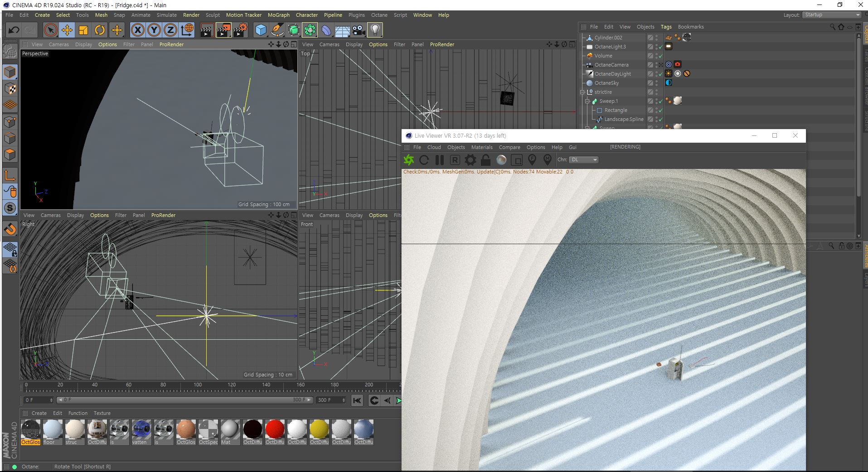Click frame 100 on the timeline ruler
Viewport: 868px width, 472px height.
click(x=198, y=385)
